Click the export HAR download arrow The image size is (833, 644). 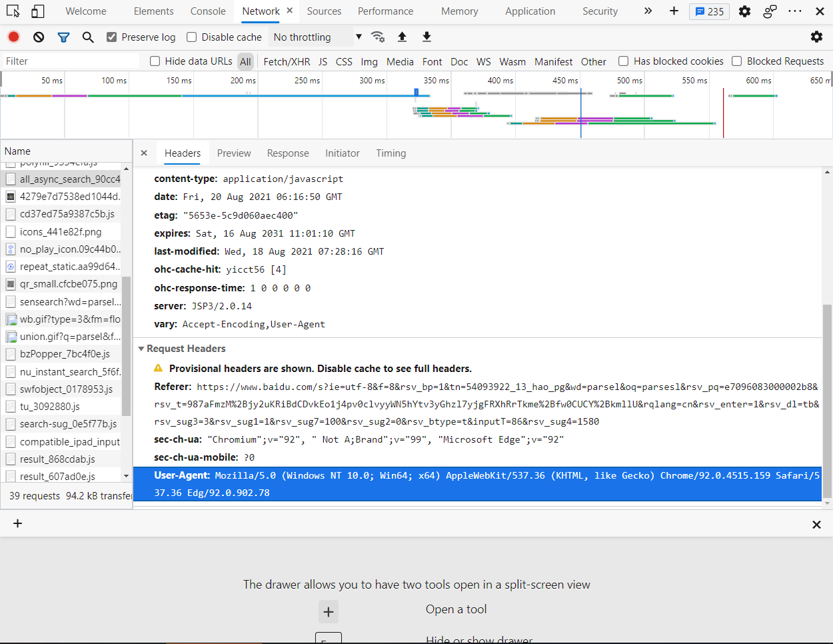click(426, 37)
